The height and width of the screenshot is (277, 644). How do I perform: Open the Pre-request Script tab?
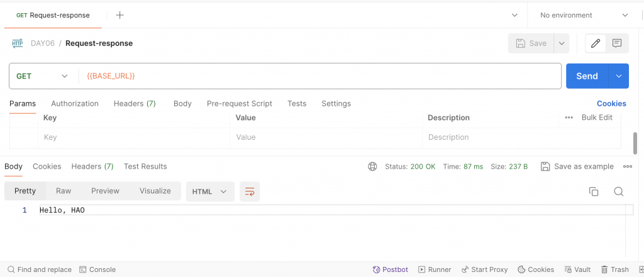[240, 104]
